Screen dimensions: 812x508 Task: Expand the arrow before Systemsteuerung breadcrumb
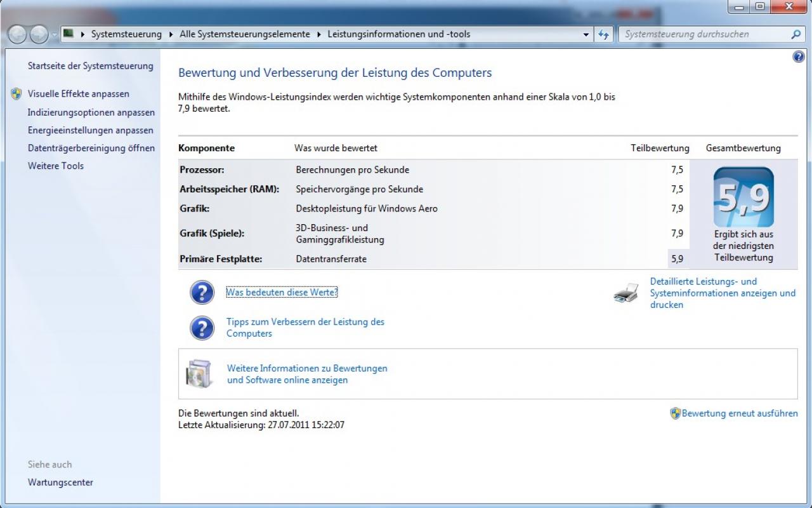[x=83, y=34]
